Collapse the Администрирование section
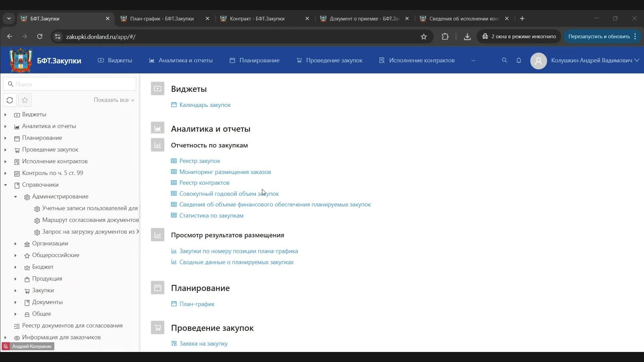 pyautogui.click(x=15, y=197)
